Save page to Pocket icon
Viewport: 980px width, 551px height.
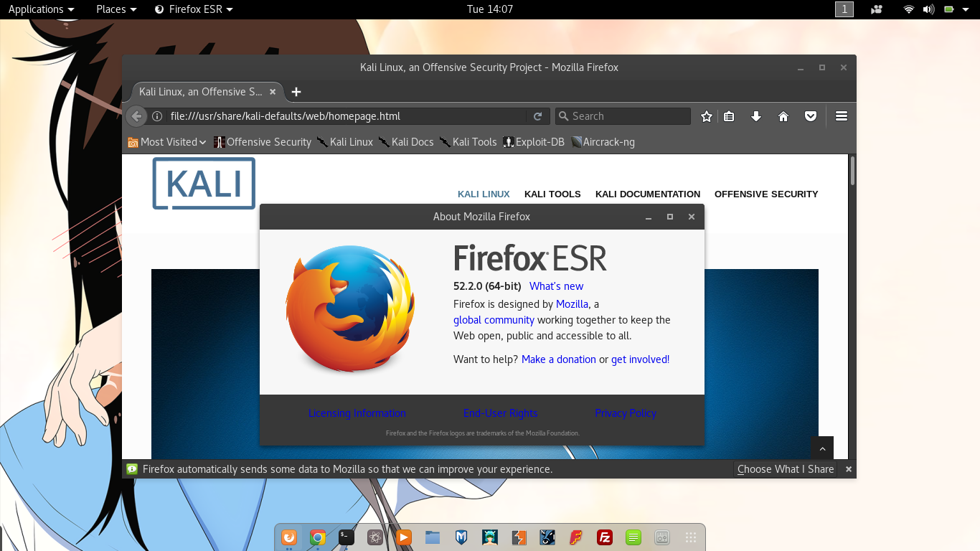[810, 116]
